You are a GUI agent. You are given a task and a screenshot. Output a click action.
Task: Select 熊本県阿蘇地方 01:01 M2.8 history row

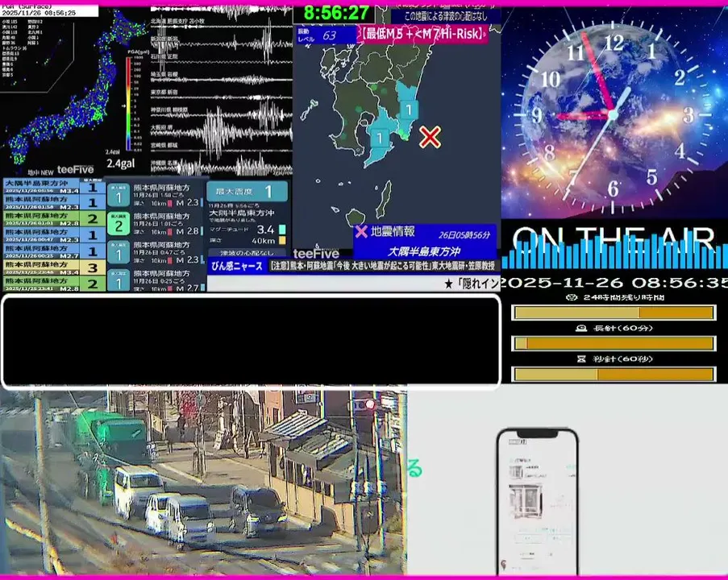coord(54,218)
